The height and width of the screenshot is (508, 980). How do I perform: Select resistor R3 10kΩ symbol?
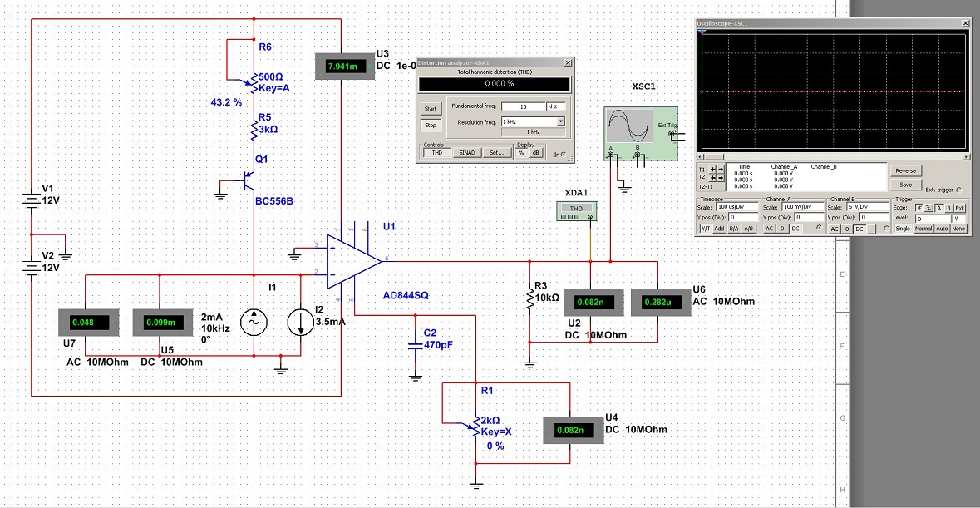click(530, 298)
